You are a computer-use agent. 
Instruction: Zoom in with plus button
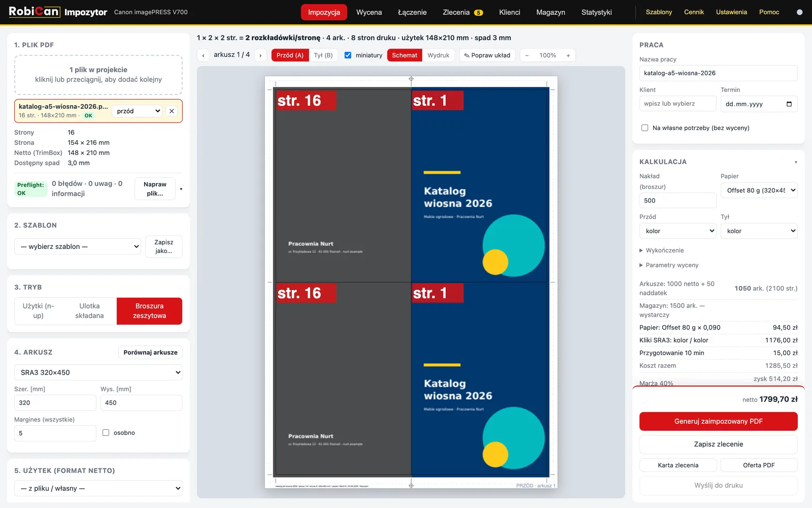coord(568,55)
